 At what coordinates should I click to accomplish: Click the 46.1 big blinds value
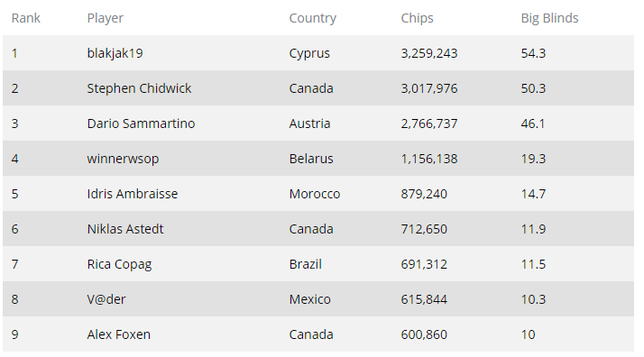point(533,124)
